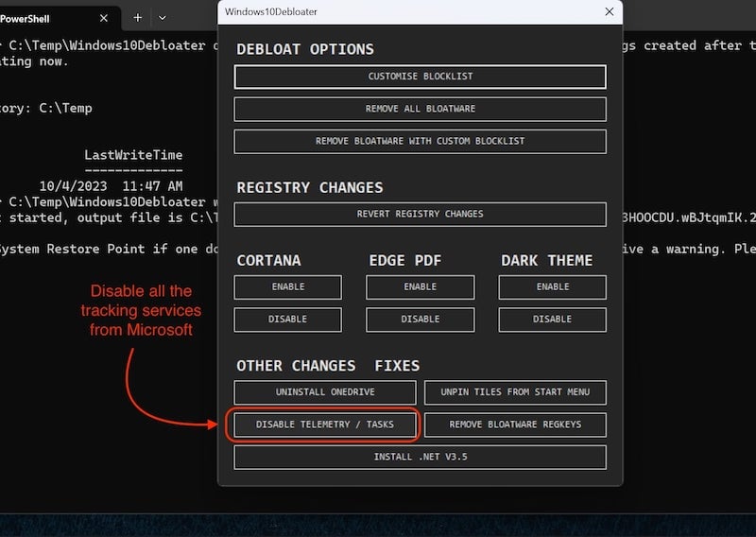Enable Dark Theme

click(552, 287)
